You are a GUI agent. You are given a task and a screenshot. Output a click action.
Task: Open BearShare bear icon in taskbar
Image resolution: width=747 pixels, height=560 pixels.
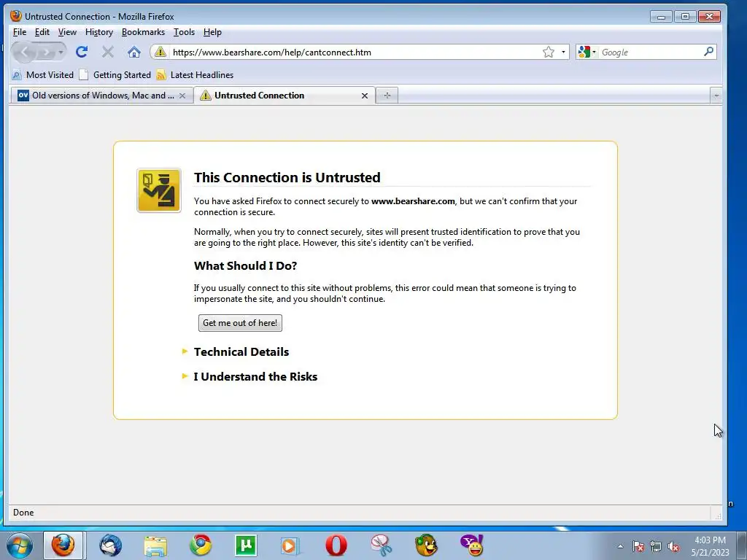[426, 545]
